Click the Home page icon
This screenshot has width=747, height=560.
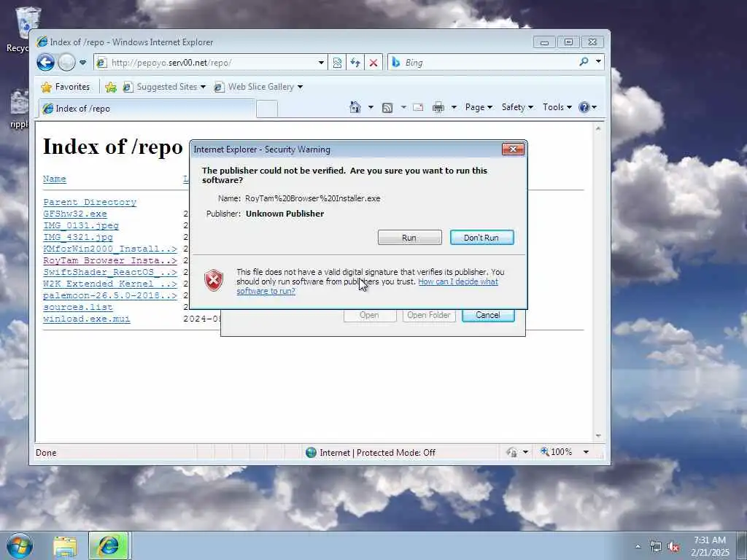coord(355,107)
